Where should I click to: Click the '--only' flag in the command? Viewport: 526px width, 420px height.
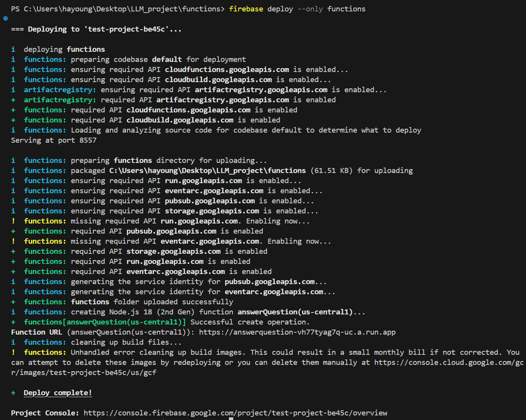coord(310,9)
